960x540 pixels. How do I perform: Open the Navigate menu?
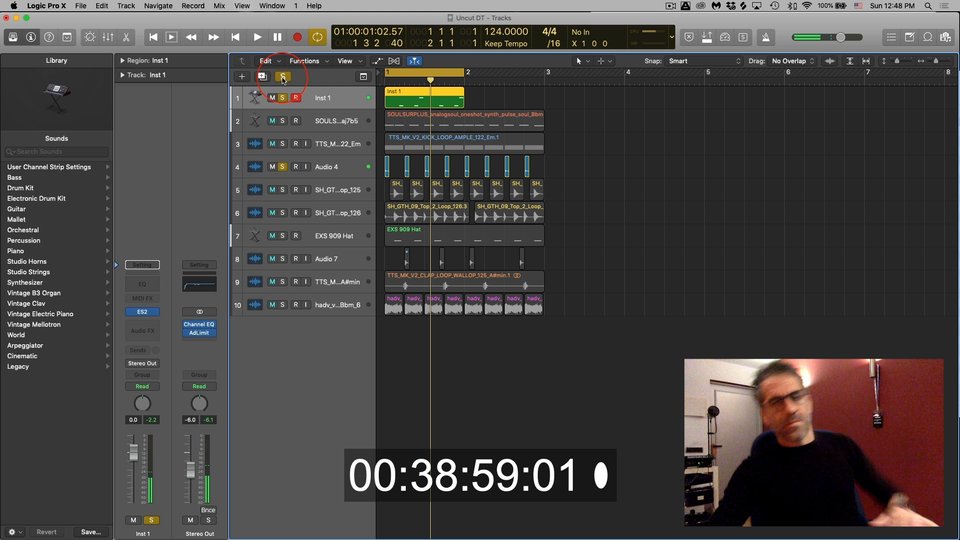pos(158,6)
